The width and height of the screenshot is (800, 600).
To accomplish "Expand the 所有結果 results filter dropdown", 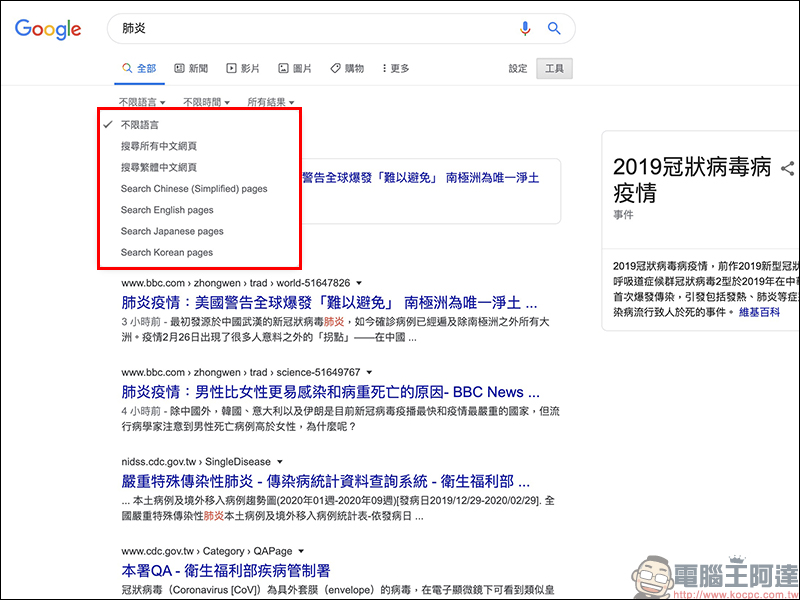I will (x=270, y=102).
